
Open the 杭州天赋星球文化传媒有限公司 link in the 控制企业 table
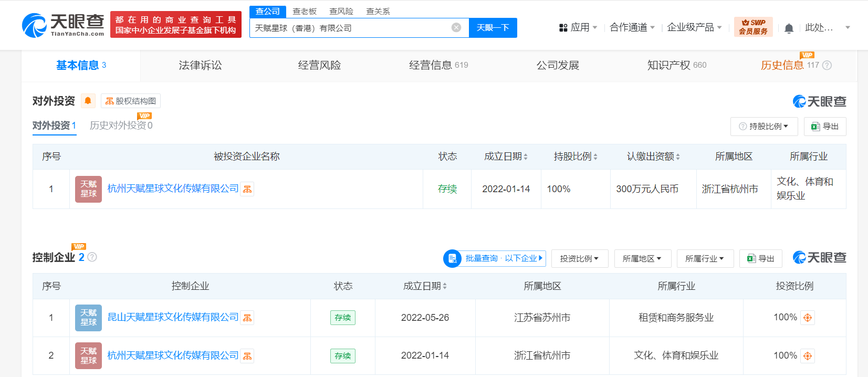(173, 355)
